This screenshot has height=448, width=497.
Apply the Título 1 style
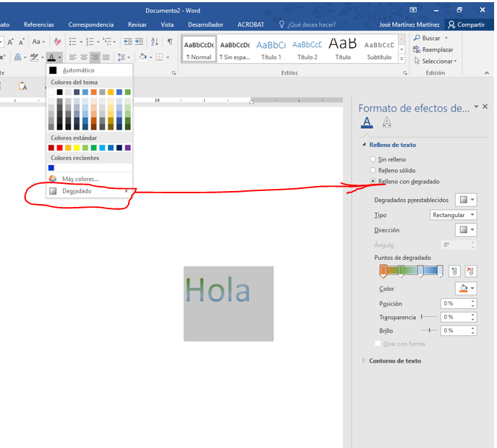point(271,49)
